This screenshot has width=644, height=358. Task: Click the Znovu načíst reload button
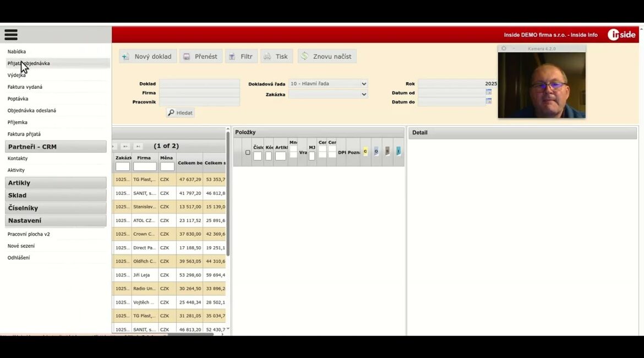point(327,56)
